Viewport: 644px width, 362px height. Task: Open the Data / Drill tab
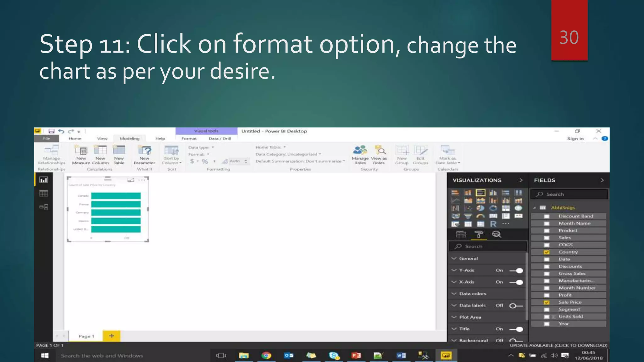click(220, 139)
